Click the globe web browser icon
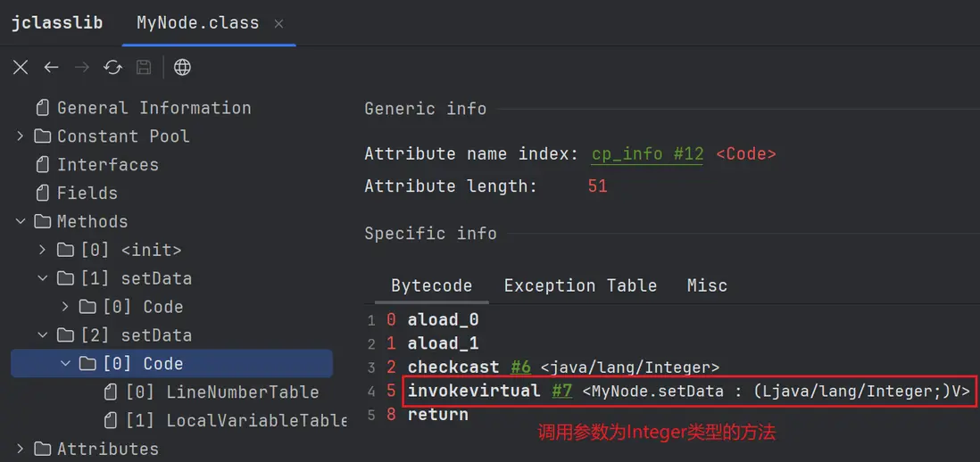Image resolution: width=980 pixels, height=462 pixels. point(182,68)
